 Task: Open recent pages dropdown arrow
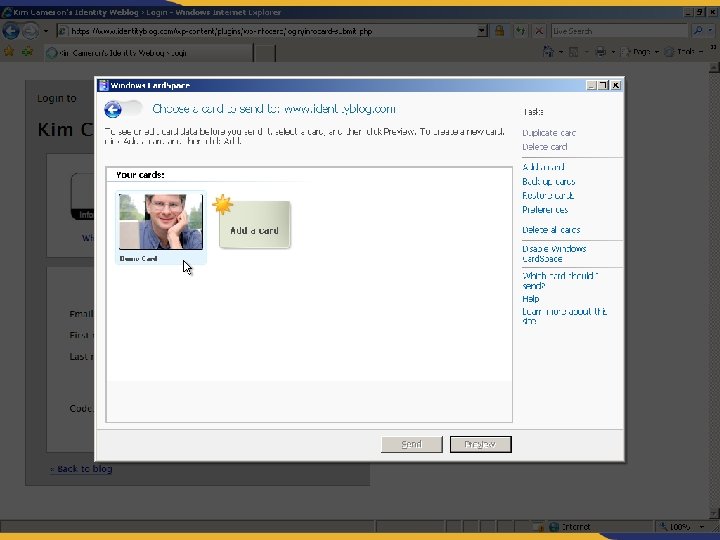(x=46, y=31)
